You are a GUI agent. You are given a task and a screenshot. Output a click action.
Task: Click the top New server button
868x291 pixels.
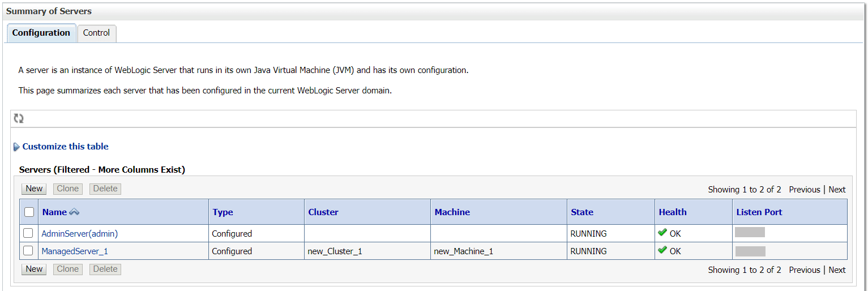[x=34, y=189]
